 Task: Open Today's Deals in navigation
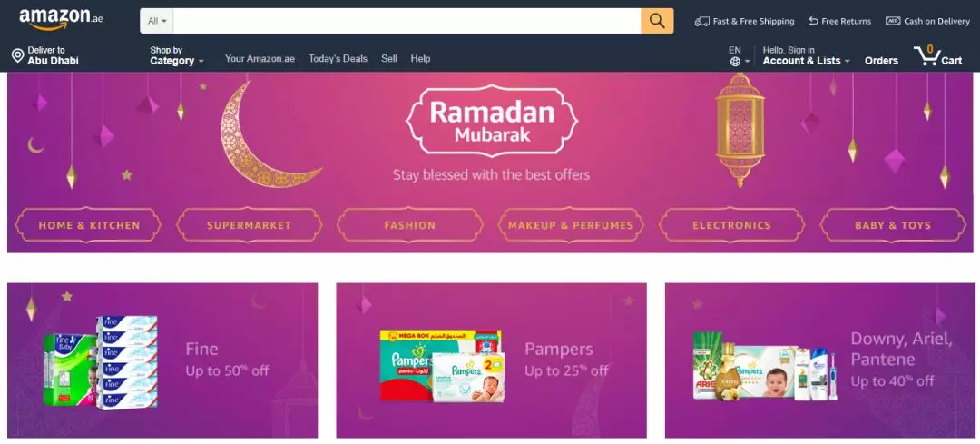pyautogui.click(x=338, y=58)
